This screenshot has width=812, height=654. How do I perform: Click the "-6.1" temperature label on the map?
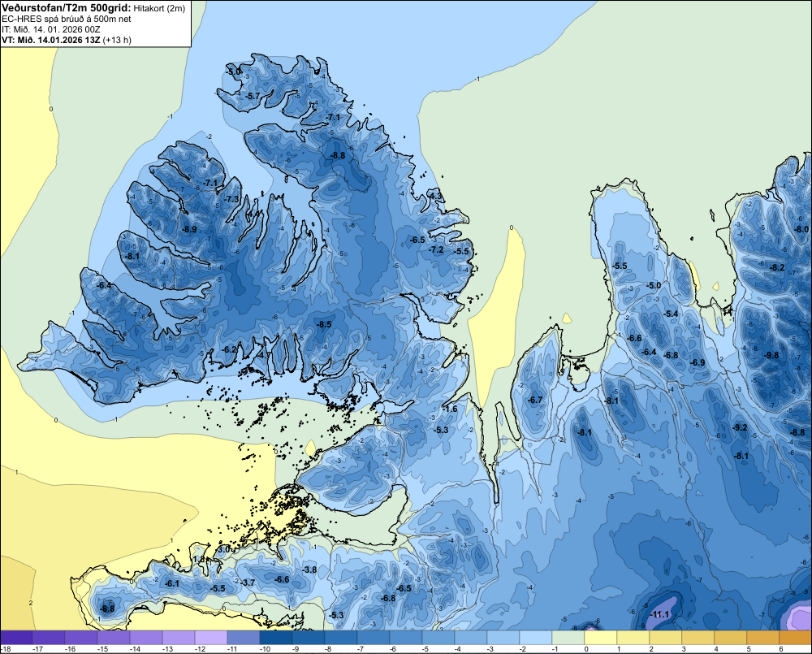coord(172,583)
